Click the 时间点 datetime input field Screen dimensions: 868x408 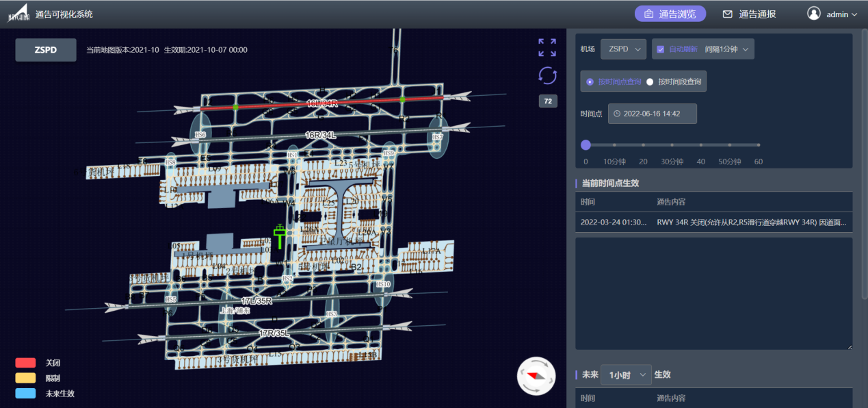(652, 114)
